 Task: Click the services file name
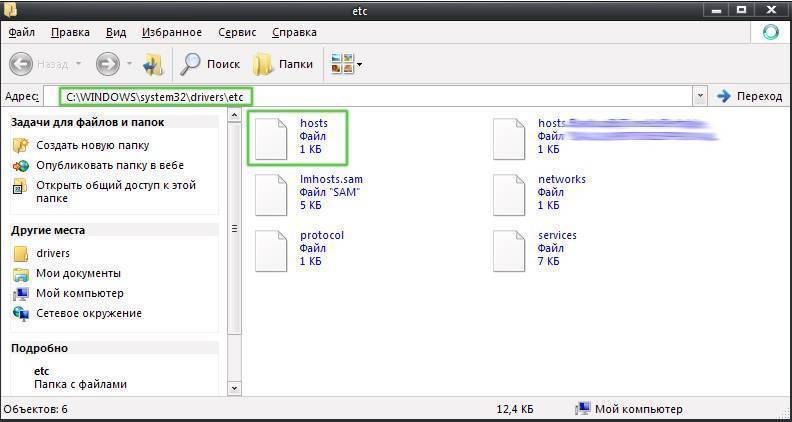pyautogui.click(x=557, y=236)
